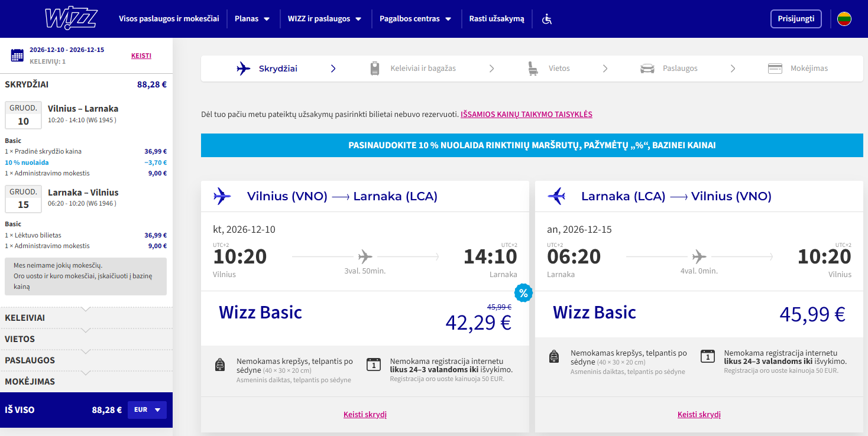This screenshot has width=868, height=436.
Task: Click the Mes neimame jokių mokesčių notice
Action: coord(86,276)
